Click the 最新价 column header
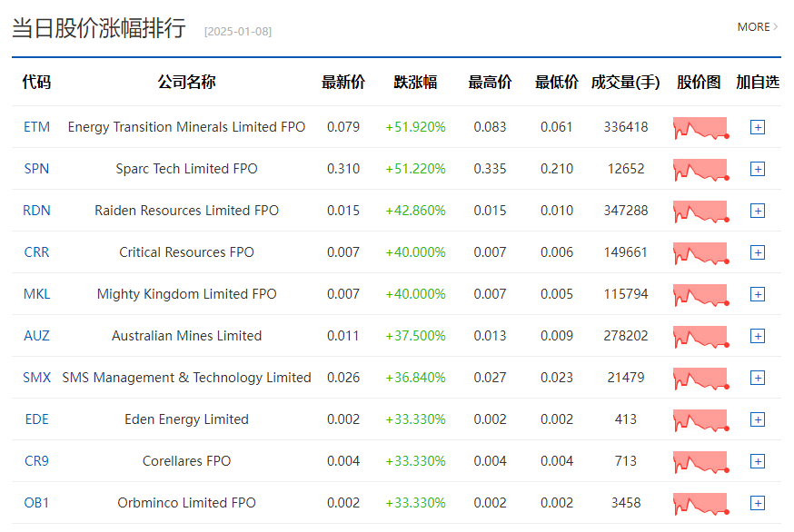This screenshot has height=532, width=794. click(x=343, y=82)
